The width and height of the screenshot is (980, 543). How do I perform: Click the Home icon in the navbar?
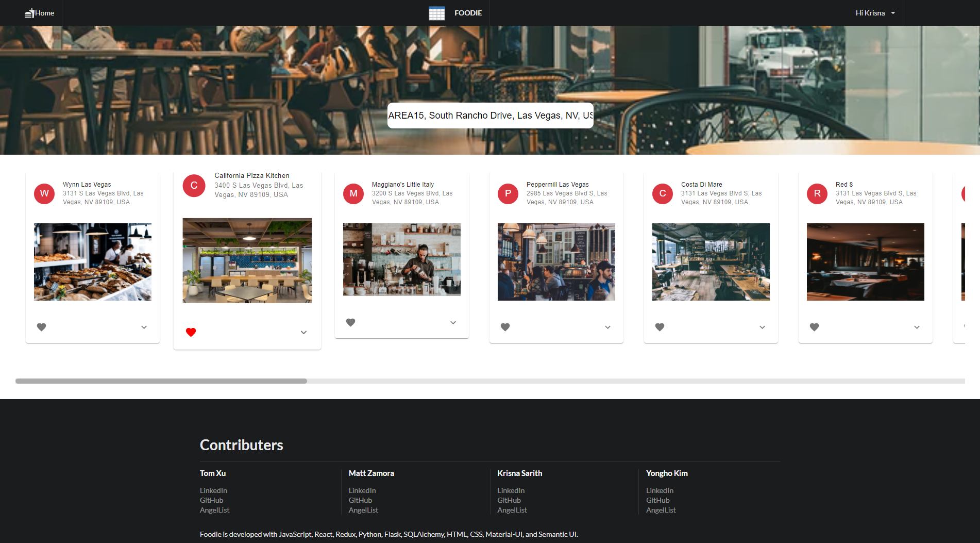(x=29, y=13)
